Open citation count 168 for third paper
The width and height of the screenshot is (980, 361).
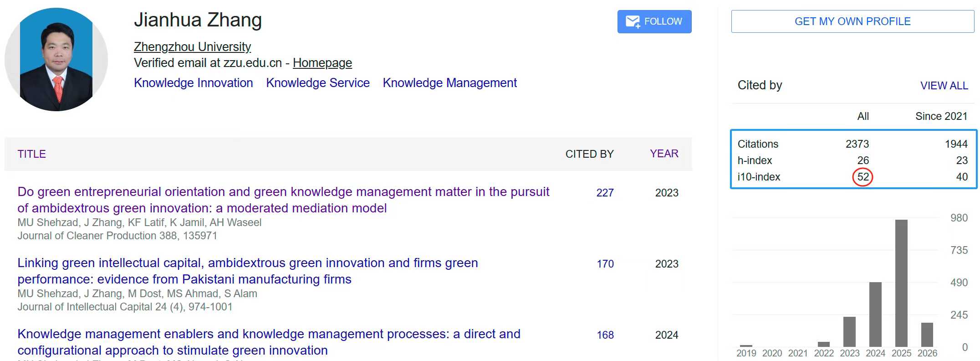(x=605, y=335)
